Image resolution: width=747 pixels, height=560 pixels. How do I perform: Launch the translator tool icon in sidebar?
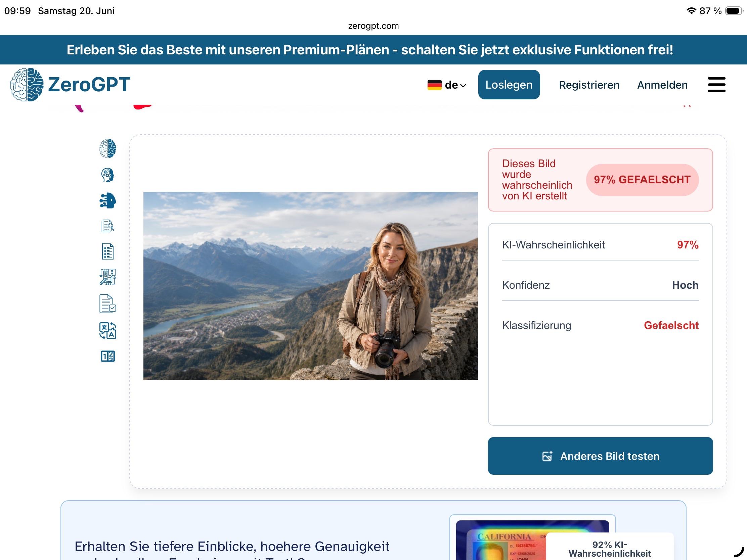click(x=108, y=330)
